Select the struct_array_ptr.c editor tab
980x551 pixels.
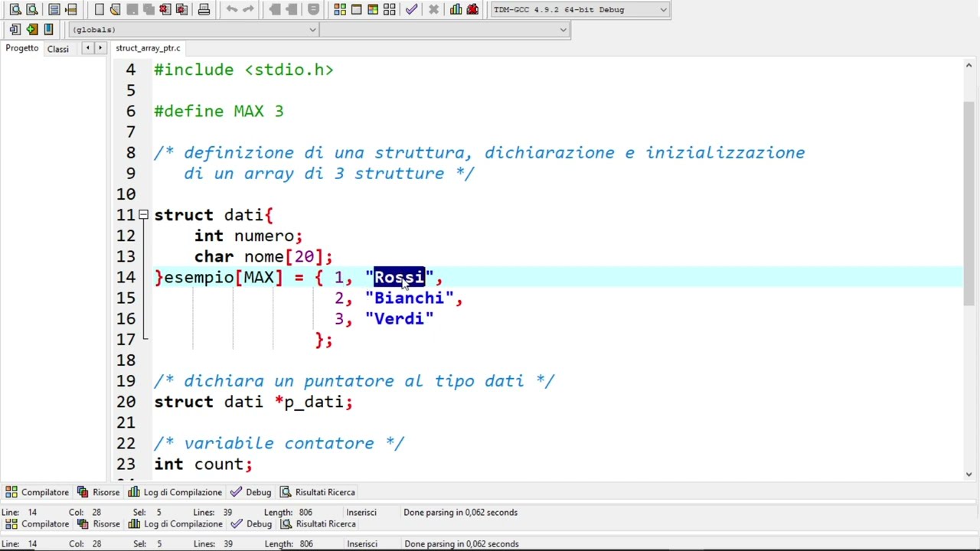[x=148, y=48]
